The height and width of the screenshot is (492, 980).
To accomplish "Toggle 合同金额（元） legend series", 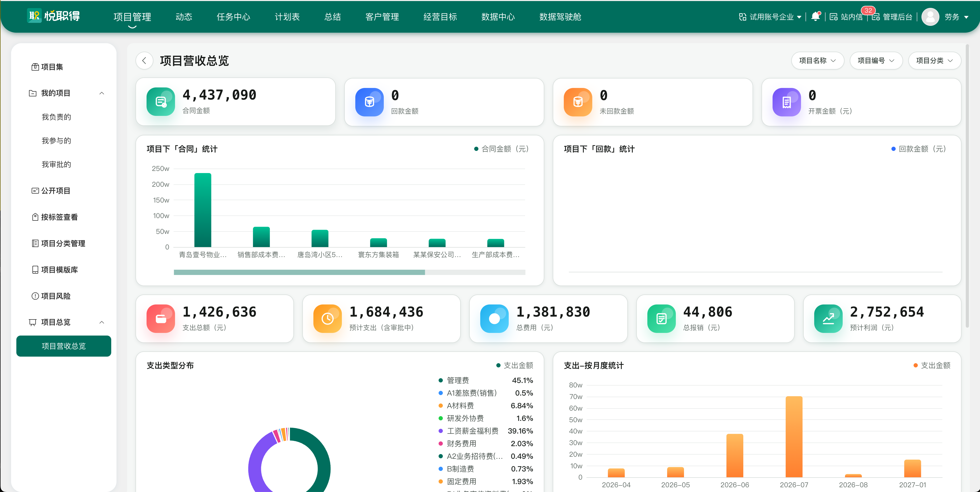I will click(x=501, y=149).
